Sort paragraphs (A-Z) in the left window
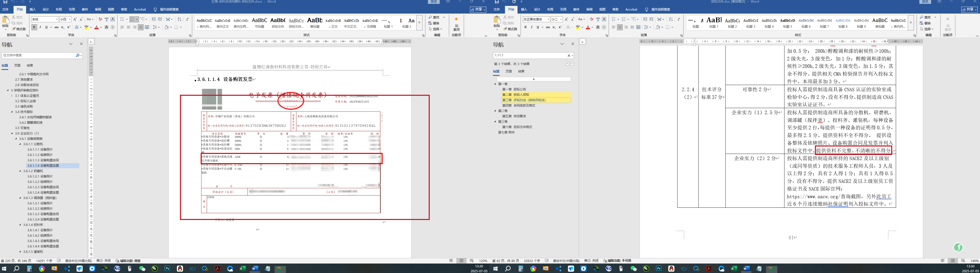Screen dimensions: 980x273 (180, 19)
